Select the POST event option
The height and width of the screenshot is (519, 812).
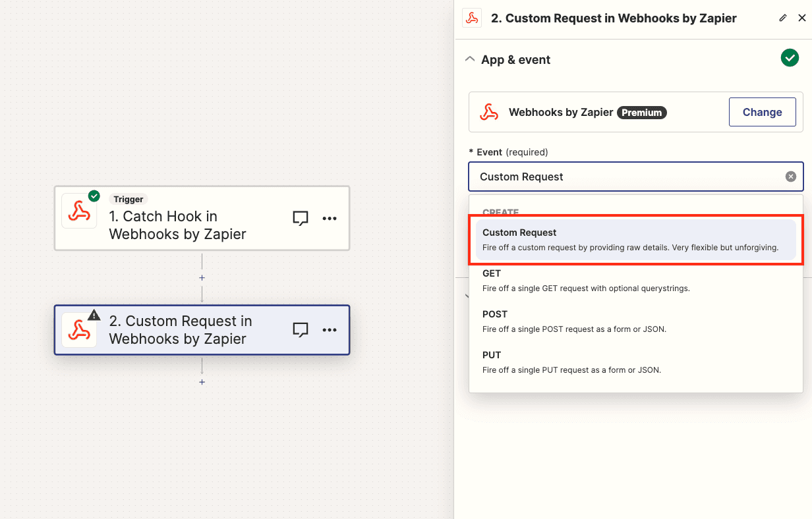click(636, 321)
